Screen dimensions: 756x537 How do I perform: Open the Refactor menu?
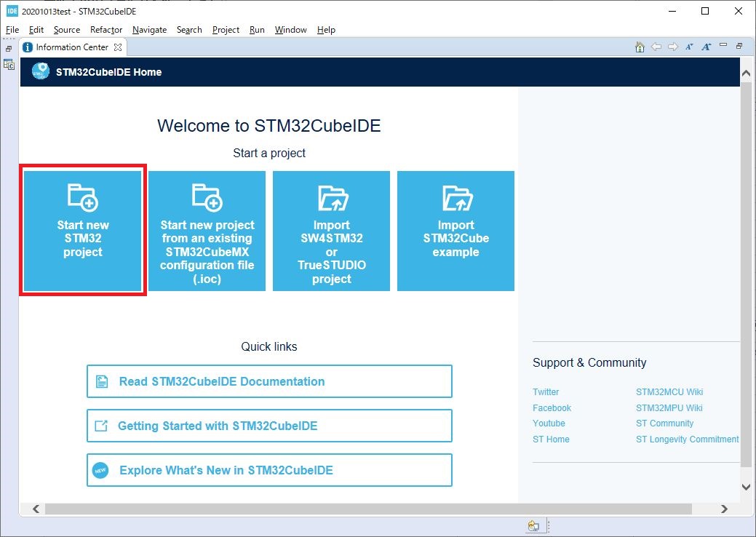click(106, 30)
